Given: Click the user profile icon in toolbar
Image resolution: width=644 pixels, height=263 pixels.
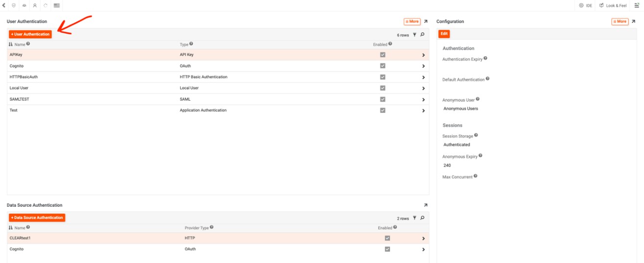Looking at the screenshot, I should 35,5.
